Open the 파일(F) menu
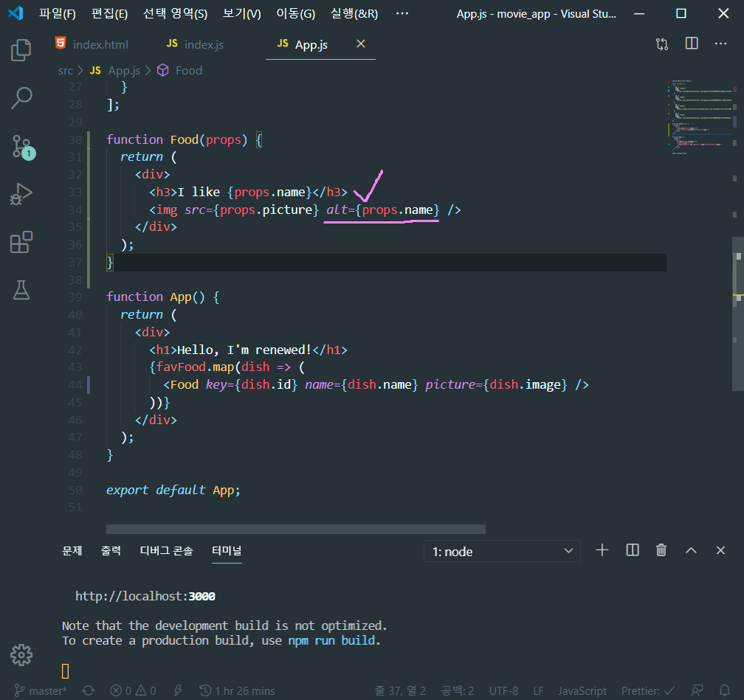744x700 pixels. (x=58, y=13)
